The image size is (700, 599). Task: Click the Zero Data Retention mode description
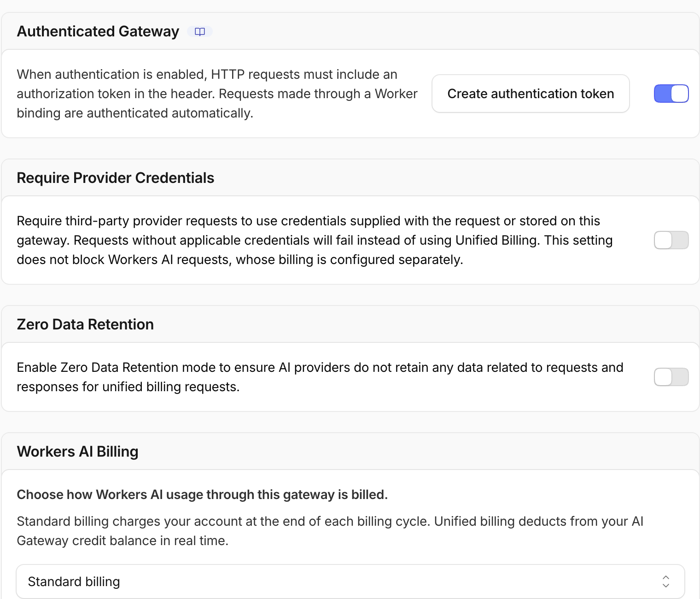tap(320, 377)
